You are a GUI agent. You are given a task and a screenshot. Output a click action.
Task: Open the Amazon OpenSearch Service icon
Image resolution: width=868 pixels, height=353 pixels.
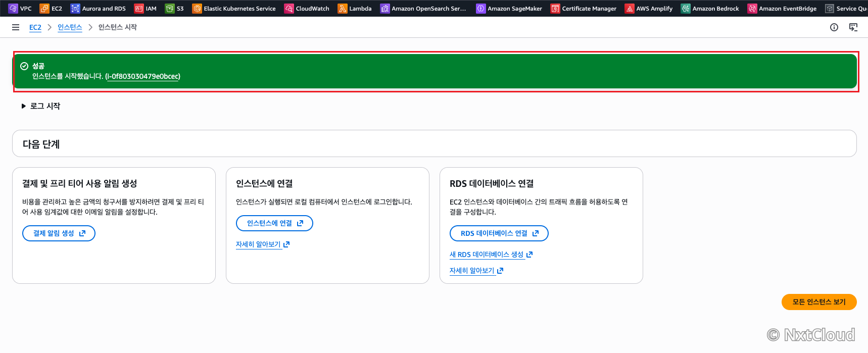pos(385,9)
